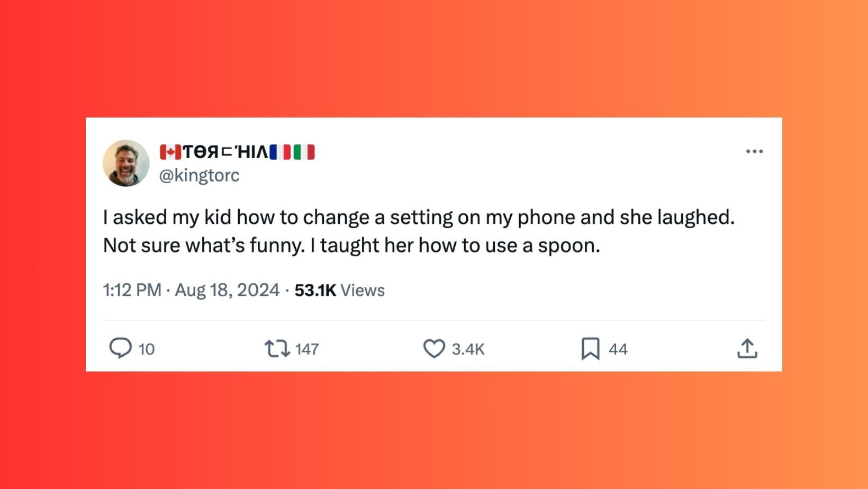Open the three-dot more options menu
The image size is (868, 489).
[x=754, y=151]
